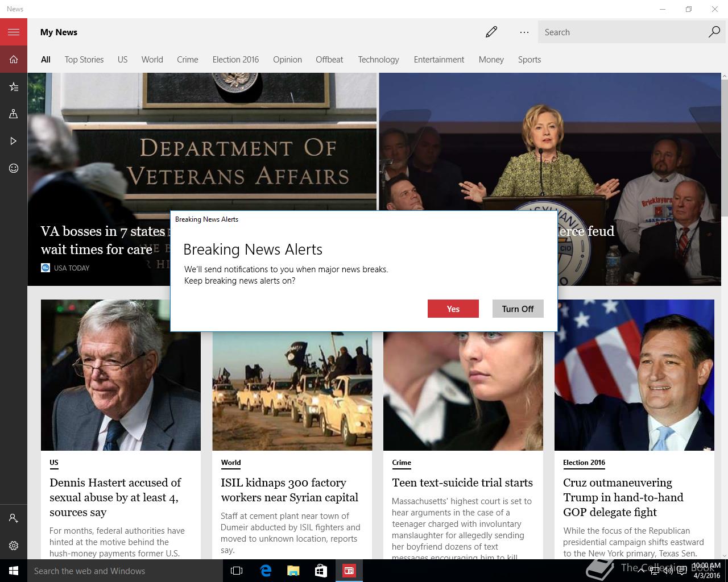Image resolution: width=728 pixels, height=582 pixels.
Task: Switch to the World tab
Action: [x=152, y=59]
